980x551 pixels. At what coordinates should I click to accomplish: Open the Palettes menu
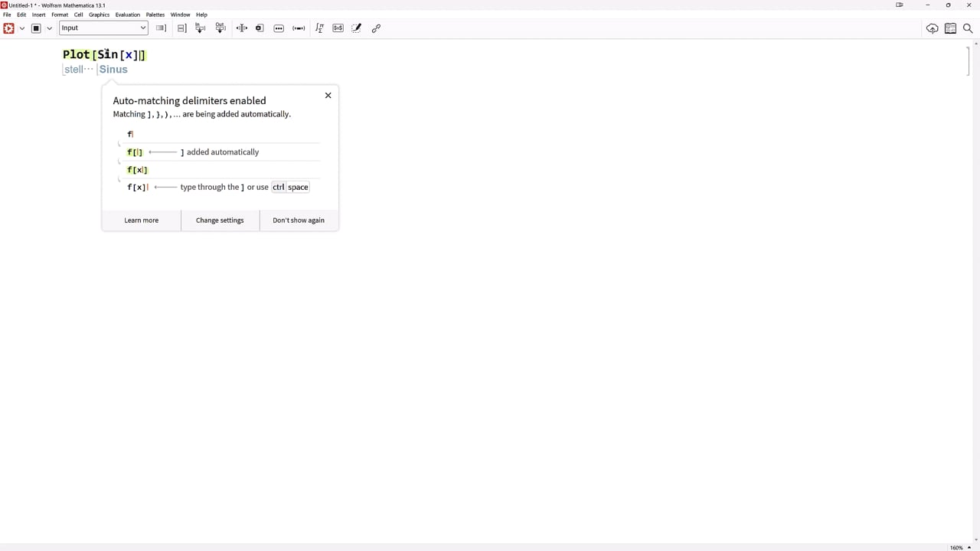tap(155, 15)
